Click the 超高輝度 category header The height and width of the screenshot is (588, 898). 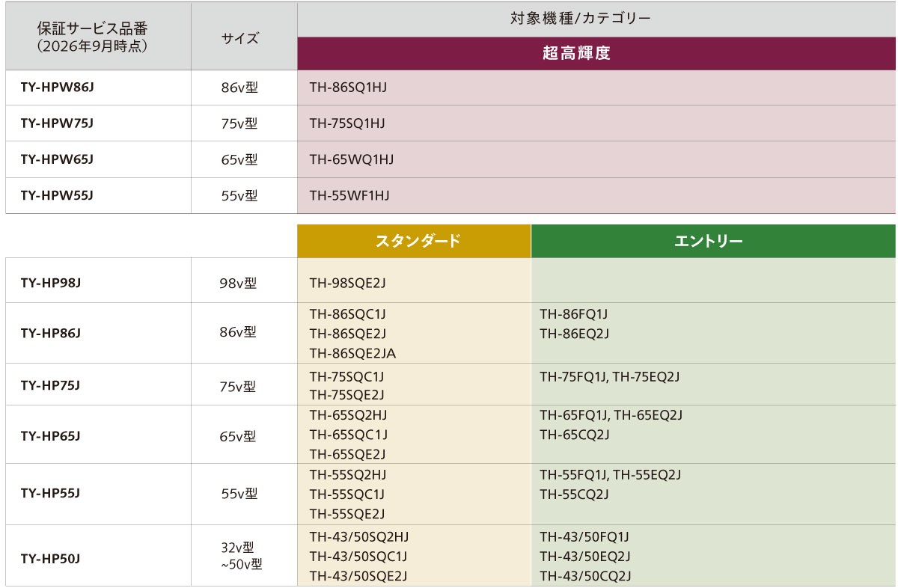596,53
